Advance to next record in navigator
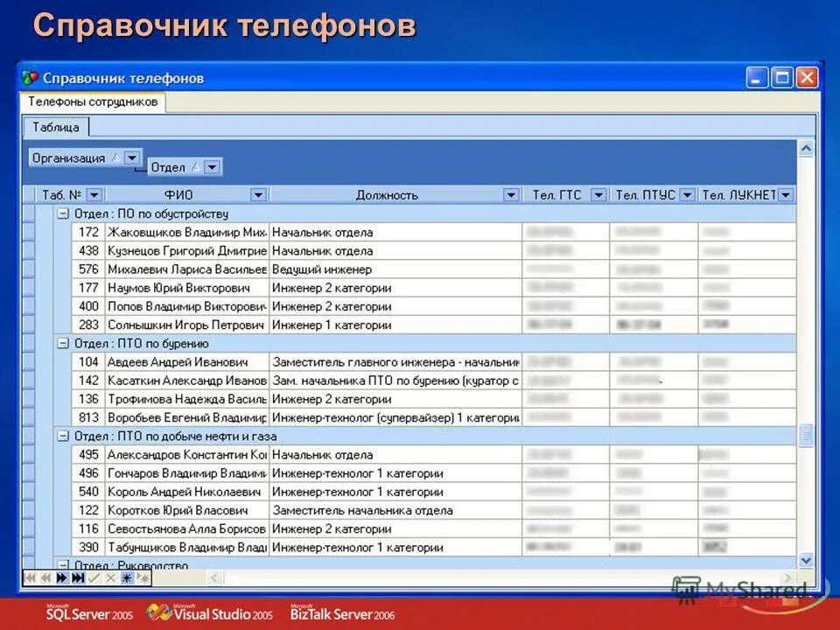This screenshot has width=840, height=630. tap(61, 577)
